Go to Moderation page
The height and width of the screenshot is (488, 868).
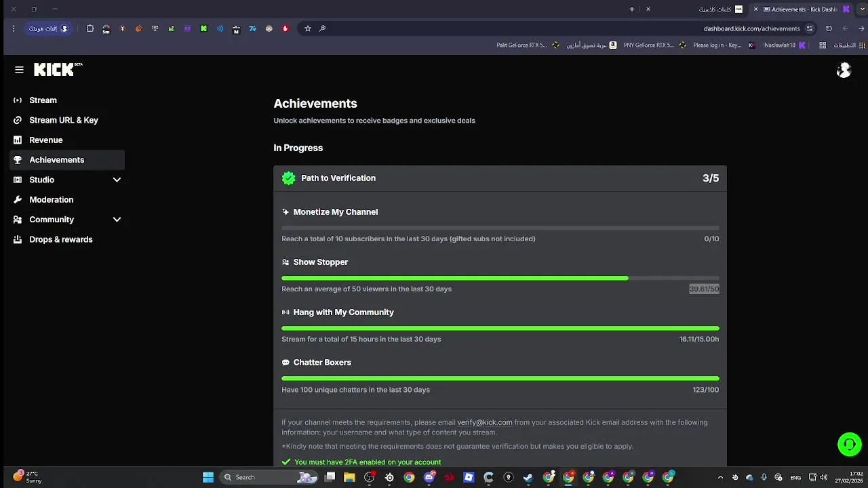67,199
